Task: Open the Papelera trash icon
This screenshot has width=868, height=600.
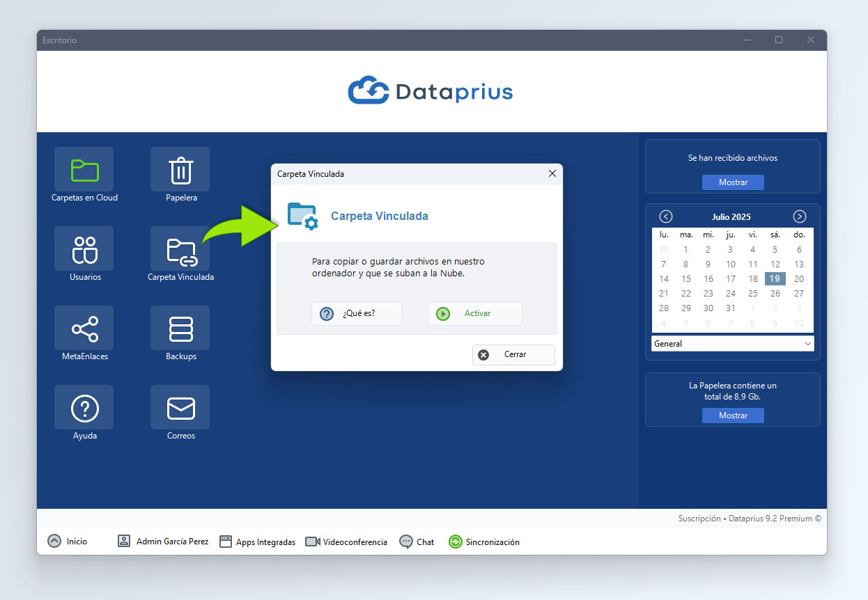Action: click(x=180, y=169)
